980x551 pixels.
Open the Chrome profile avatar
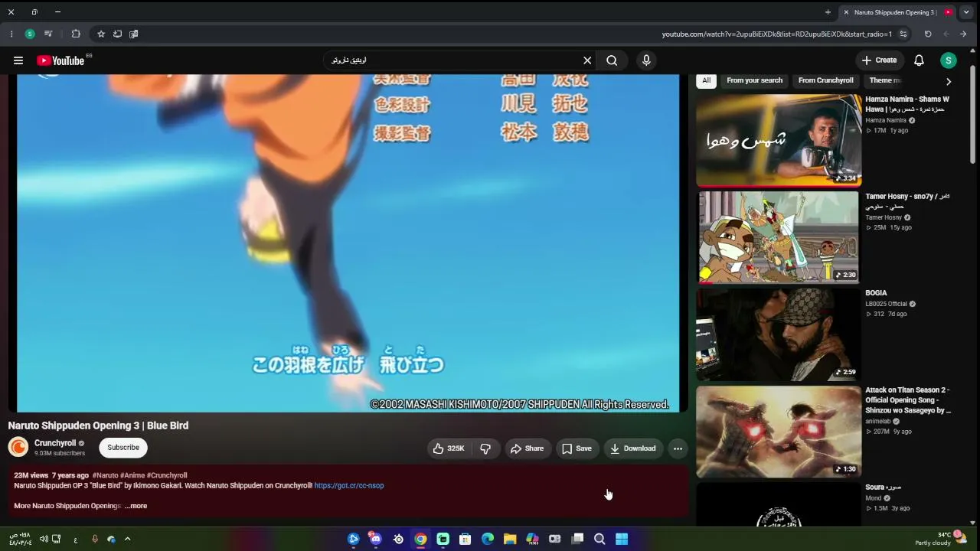coord(30,34)
